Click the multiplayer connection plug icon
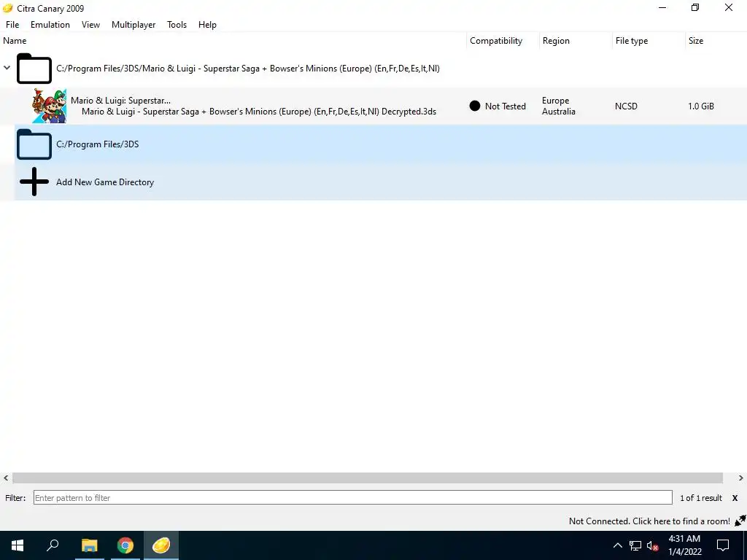 tap(740, 521)
